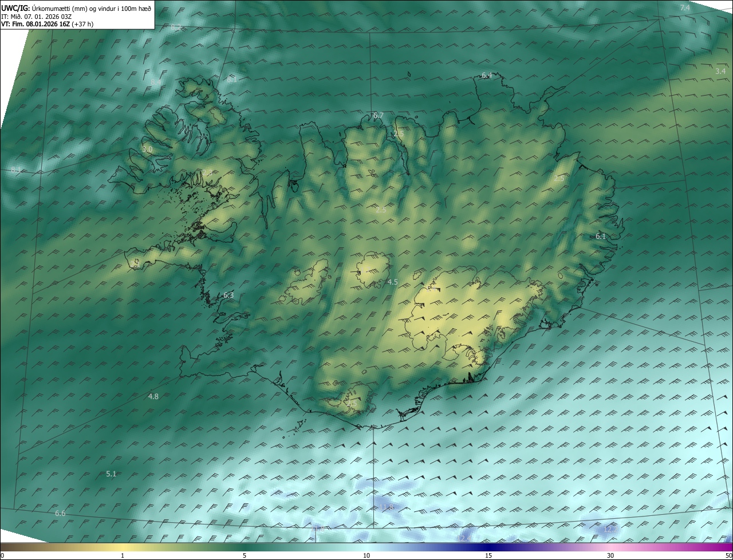Click the 6.6 value label on the map
The image size is (733, 560).
pyautogui.click(x=60, y=513)
